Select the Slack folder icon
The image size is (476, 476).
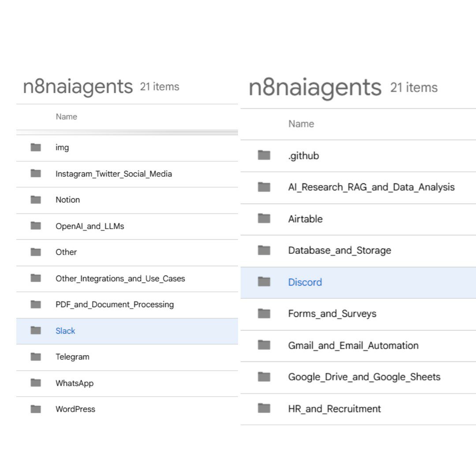point(36,331)
